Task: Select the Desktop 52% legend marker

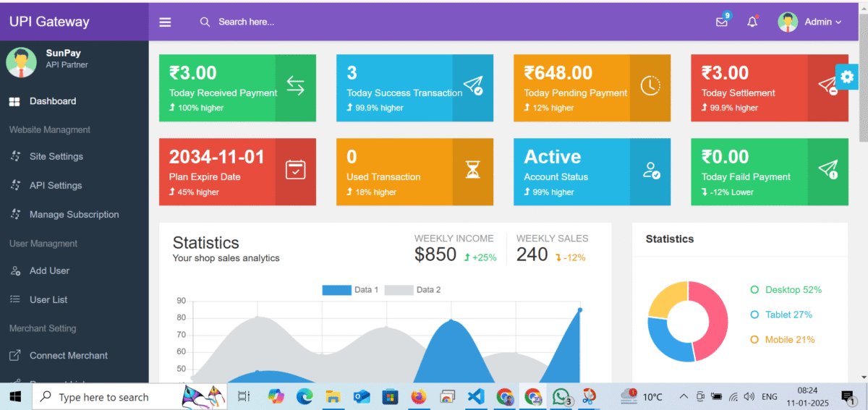Action: tap(754, 290)
